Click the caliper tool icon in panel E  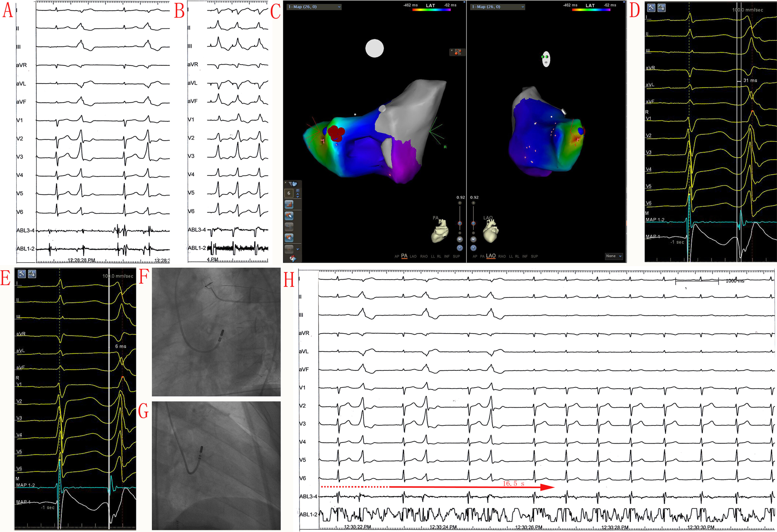(21, 274)
